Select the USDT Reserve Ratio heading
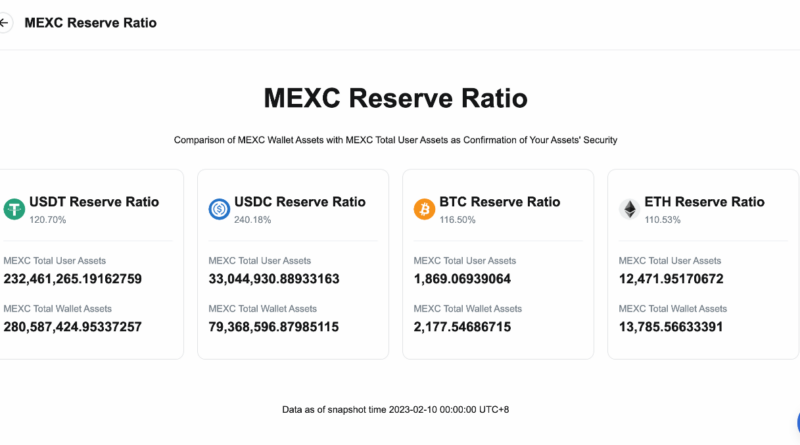Image resolution: width=800 pixels, height=445 pixels. 94,202
